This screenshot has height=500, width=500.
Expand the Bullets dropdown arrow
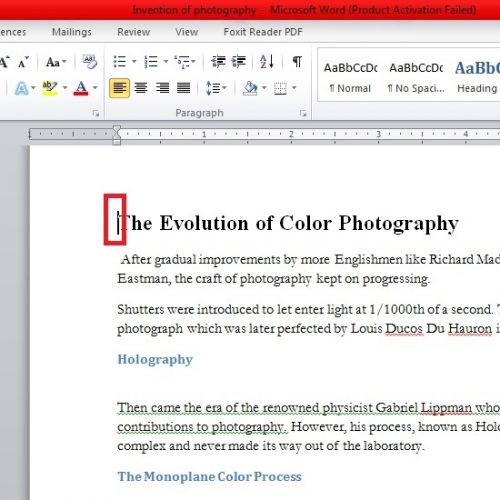coord(134,61)
